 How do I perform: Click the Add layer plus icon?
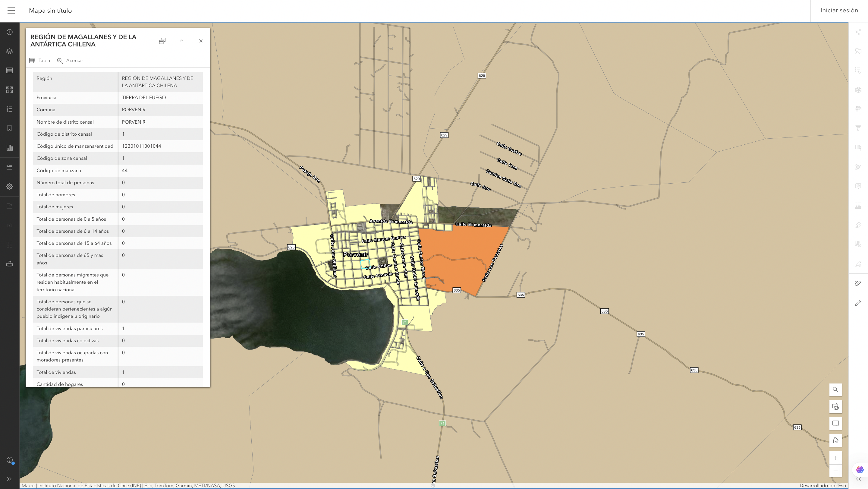pos(9,32)
